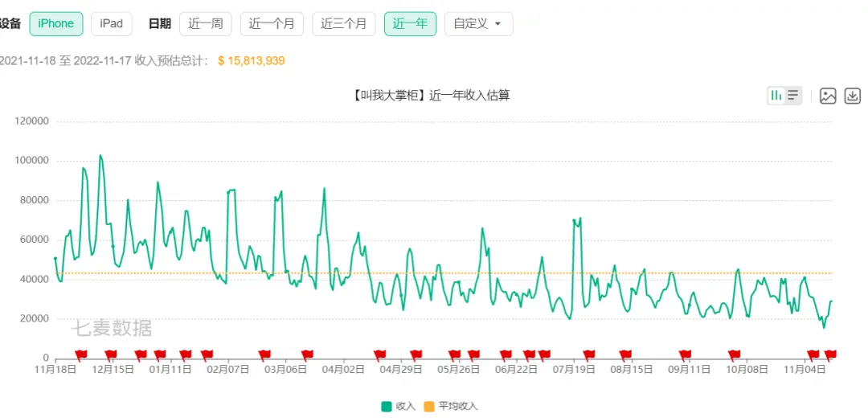This screenshot has width=868, height=418.
Task: Switch to the list view icon
Action: tap(792, 96)
